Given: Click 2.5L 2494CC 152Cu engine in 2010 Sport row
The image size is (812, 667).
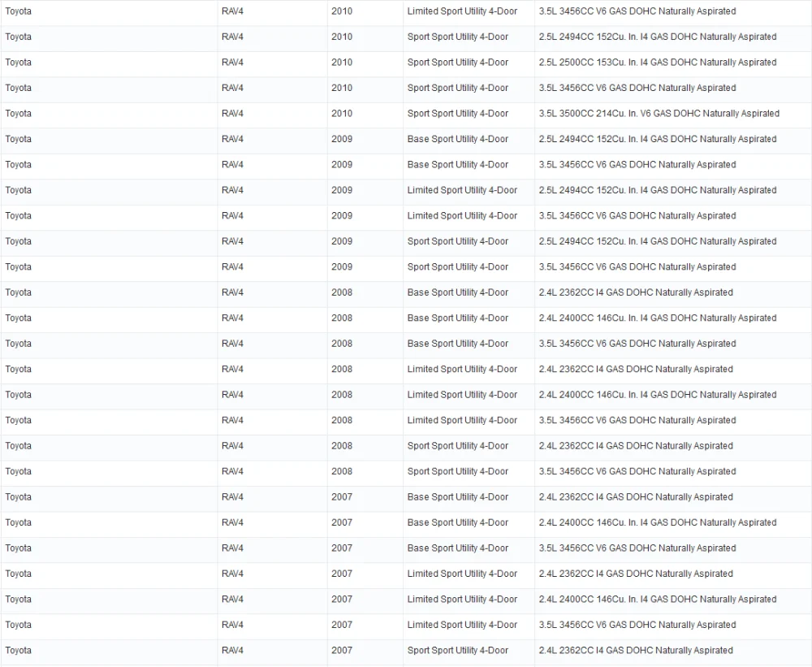Looking at the screenshot, I should [x=657, y=37].
